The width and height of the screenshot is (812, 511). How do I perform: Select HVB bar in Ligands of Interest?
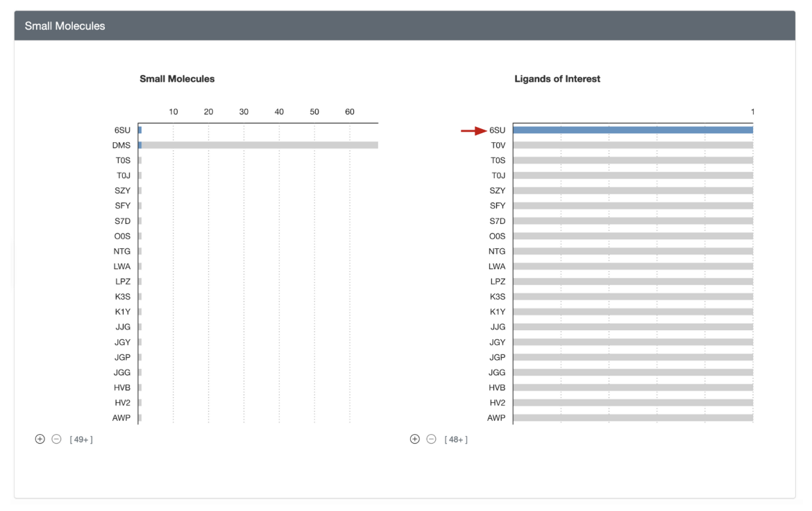[632, 388]
